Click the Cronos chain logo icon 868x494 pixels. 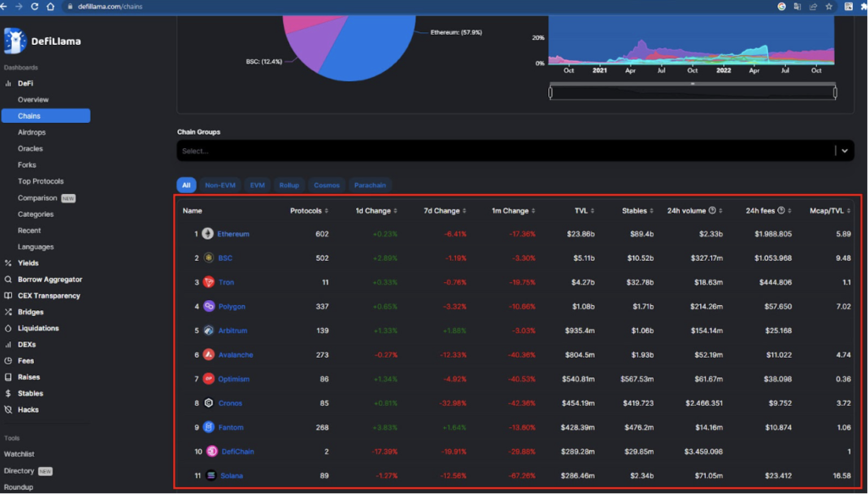pyautogui.click(x=209, y=403)
